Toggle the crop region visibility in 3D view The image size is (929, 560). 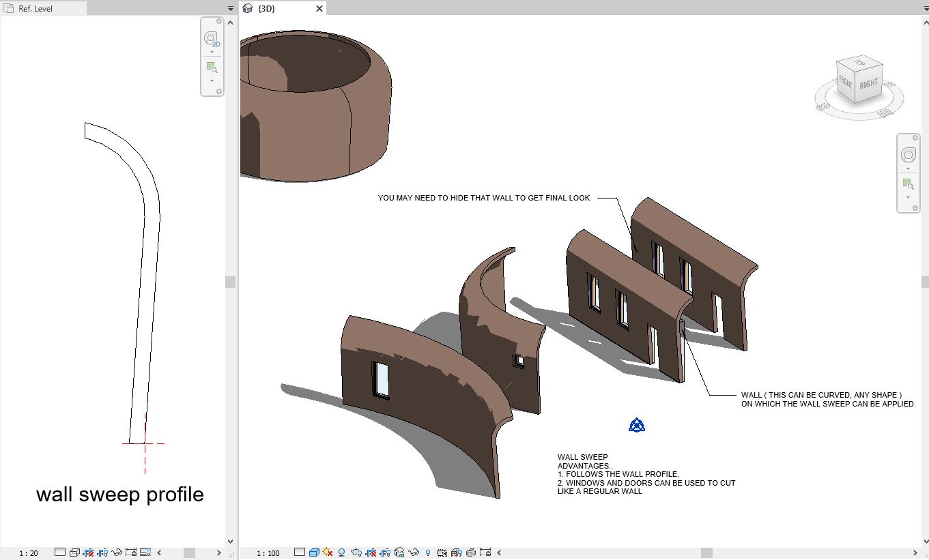(384, 552)
